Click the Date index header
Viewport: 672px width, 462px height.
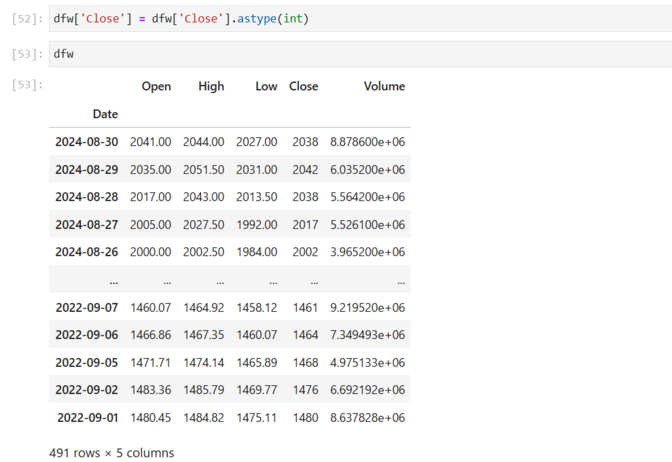click(x=105, y=114)
